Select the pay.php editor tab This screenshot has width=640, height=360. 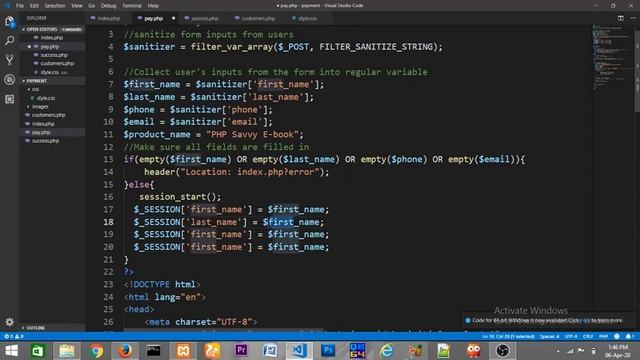pyautogui.click(x=153, y=18)
